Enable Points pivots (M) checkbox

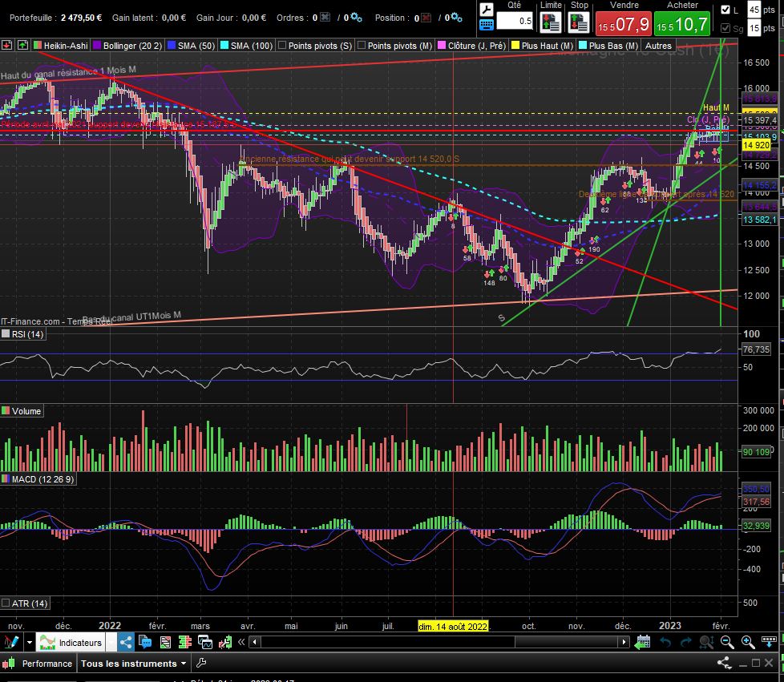(362, 46)
